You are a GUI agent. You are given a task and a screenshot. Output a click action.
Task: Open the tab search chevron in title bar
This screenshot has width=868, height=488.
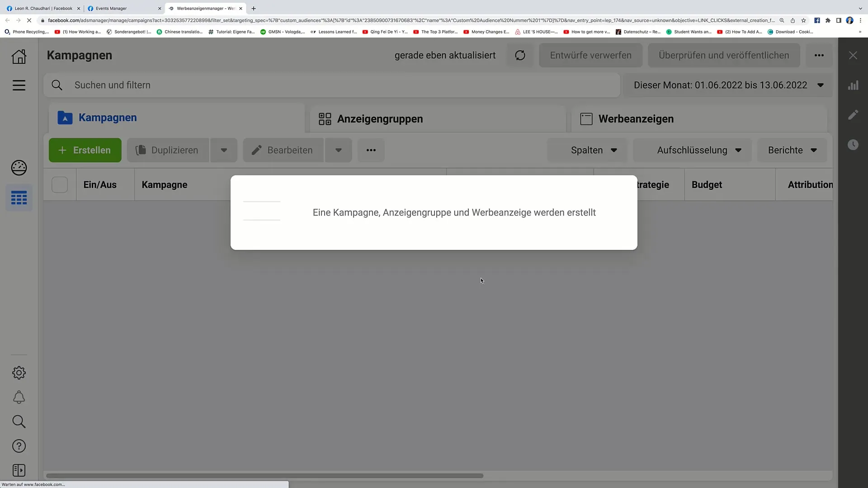(x=860, y=8)
